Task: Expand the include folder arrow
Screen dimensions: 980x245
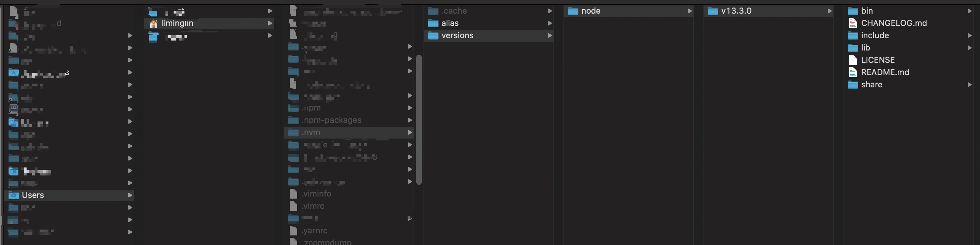Action: pos(969,35)
